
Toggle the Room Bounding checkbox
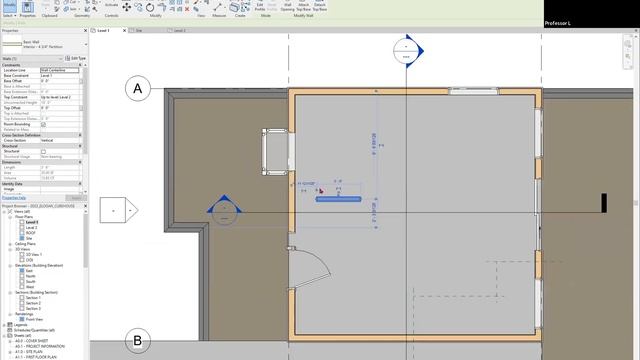[43, 124]
